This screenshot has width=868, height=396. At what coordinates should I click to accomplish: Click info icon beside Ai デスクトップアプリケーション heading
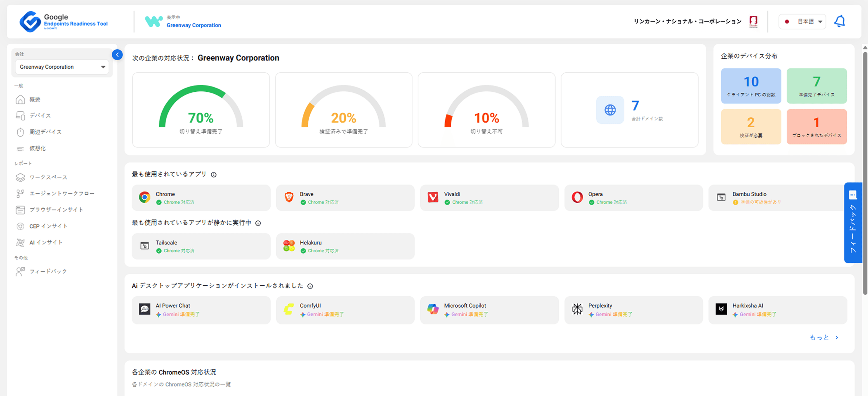(310, 286)
